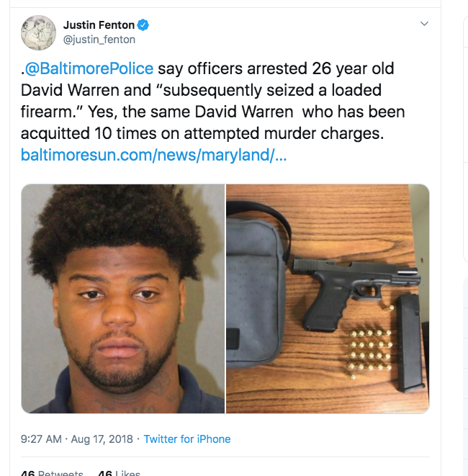
Task: Open Justin Fenton's profile avatar
Action: pyautogui.click(x=38, y=32)
